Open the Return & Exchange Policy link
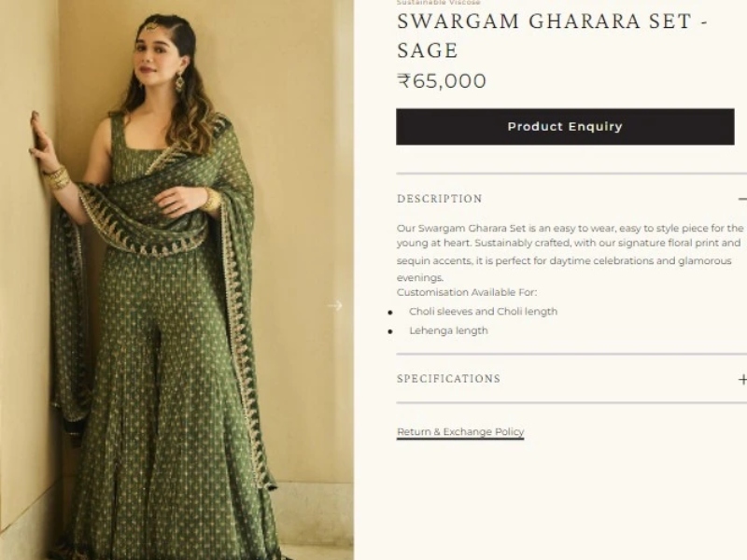 (x=460, y=432)
